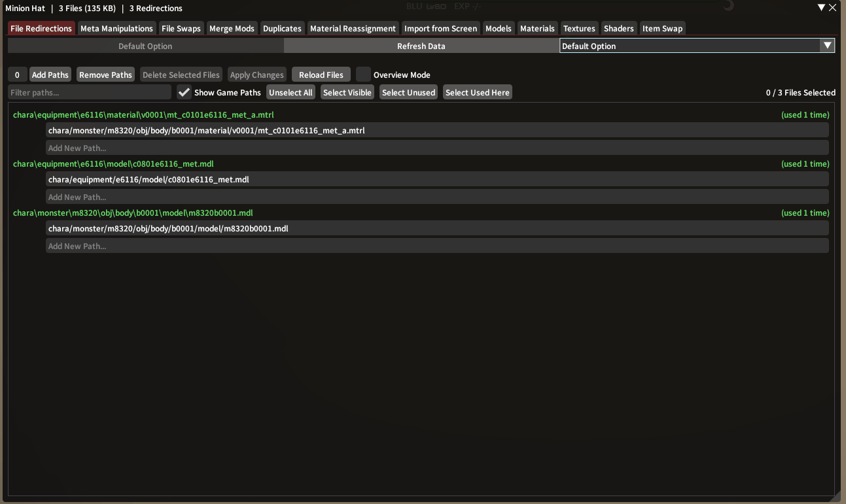Open the Models tab
Screen dimensions: 846x504
point(498,28)
